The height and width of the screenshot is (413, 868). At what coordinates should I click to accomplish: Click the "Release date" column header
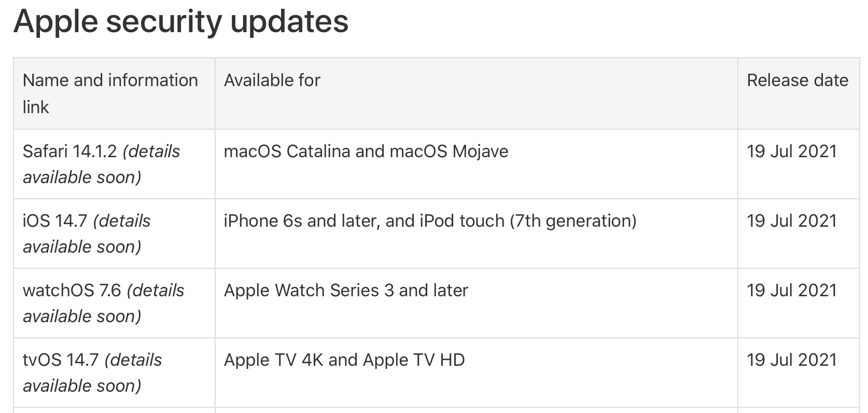click(797, 80)
